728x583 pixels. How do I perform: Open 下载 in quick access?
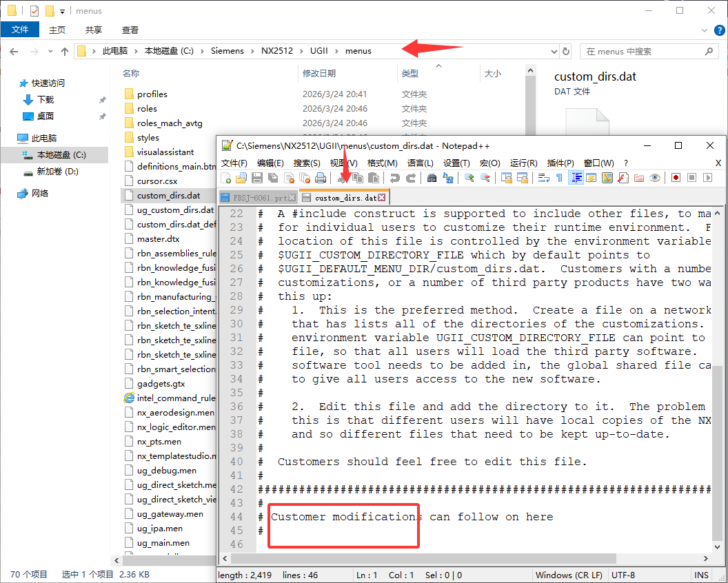(45, 100)
